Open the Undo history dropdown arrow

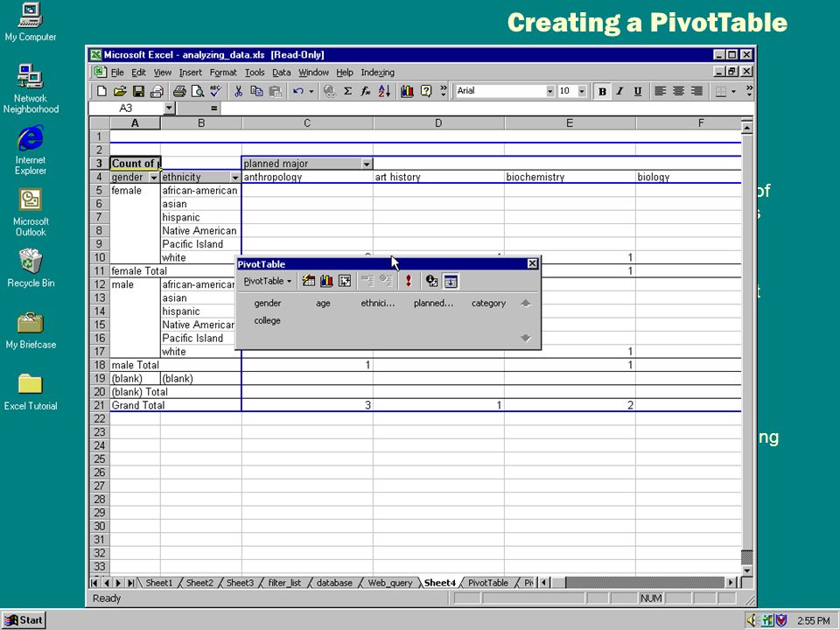[x=311, y=92]
